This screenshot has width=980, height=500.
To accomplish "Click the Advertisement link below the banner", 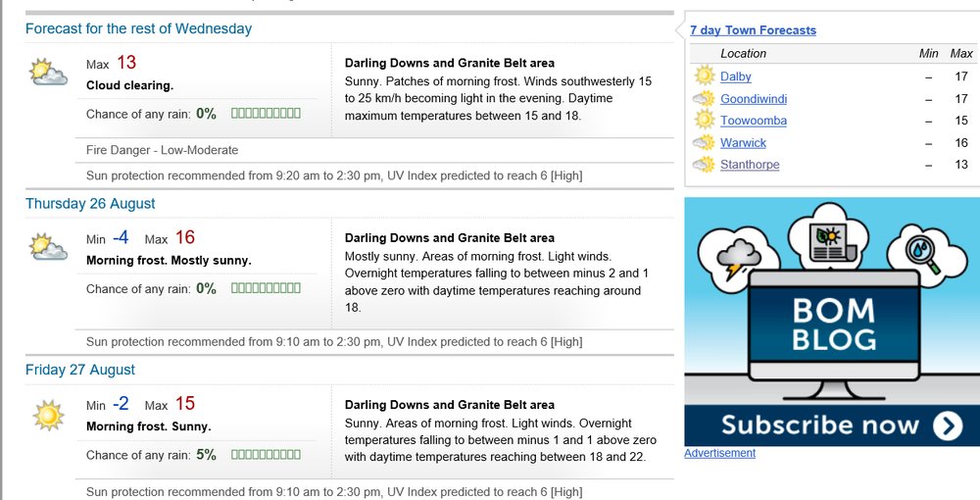I will (719, 453).
